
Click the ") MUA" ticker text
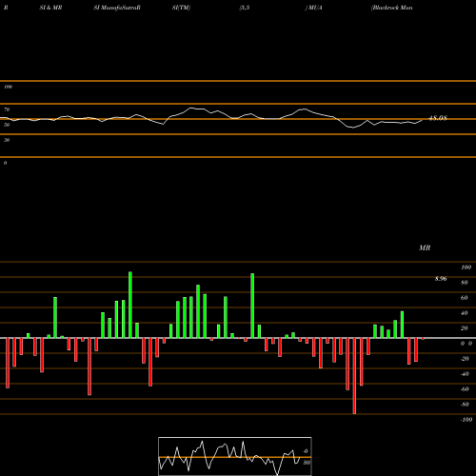pyautogui.click(x=314, y=8)
